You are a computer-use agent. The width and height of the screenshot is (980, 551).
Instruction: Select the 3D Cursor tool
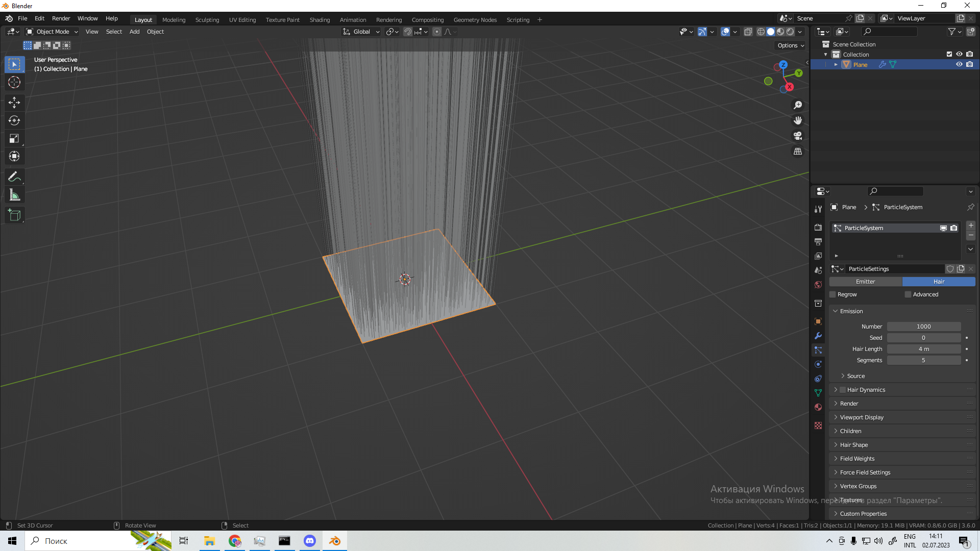pos(14,82)
